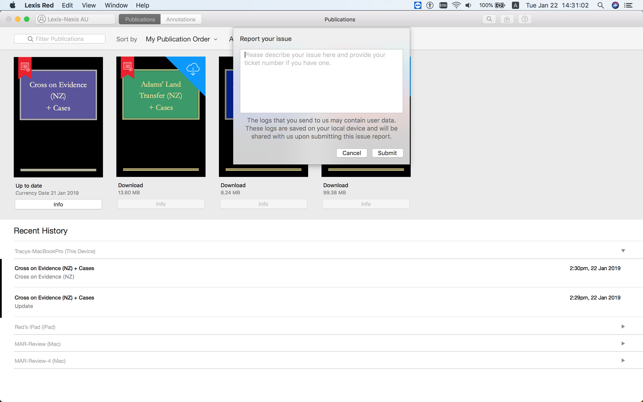Open the View menu

point(89,5)
